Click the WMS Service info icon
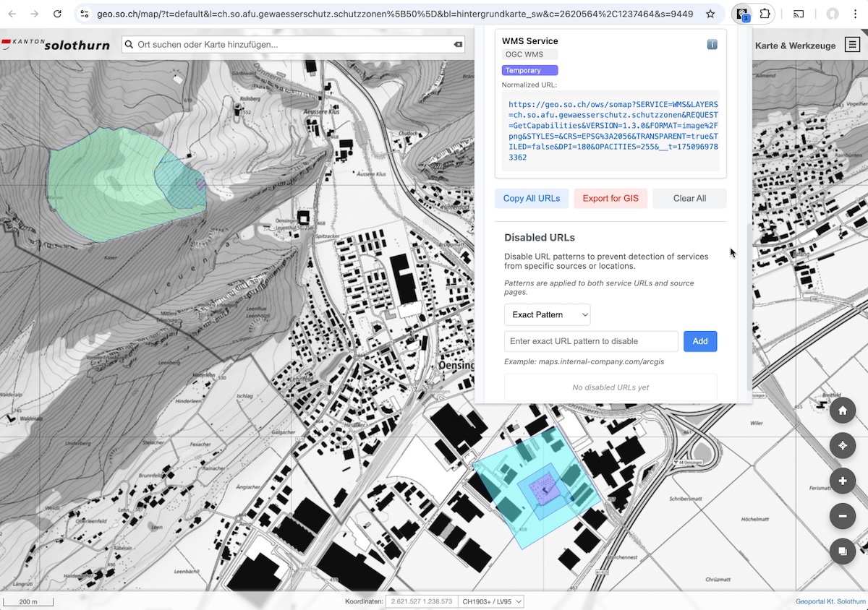 (712, 45)
